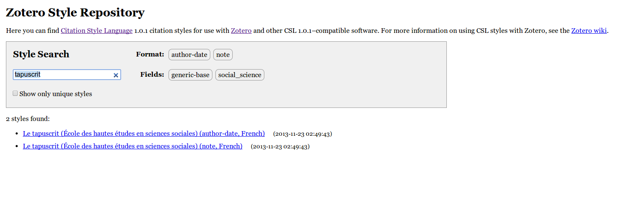Open the Zotero wiki link
The width and height of the screenshot is (644, 207).
(589, 31)
